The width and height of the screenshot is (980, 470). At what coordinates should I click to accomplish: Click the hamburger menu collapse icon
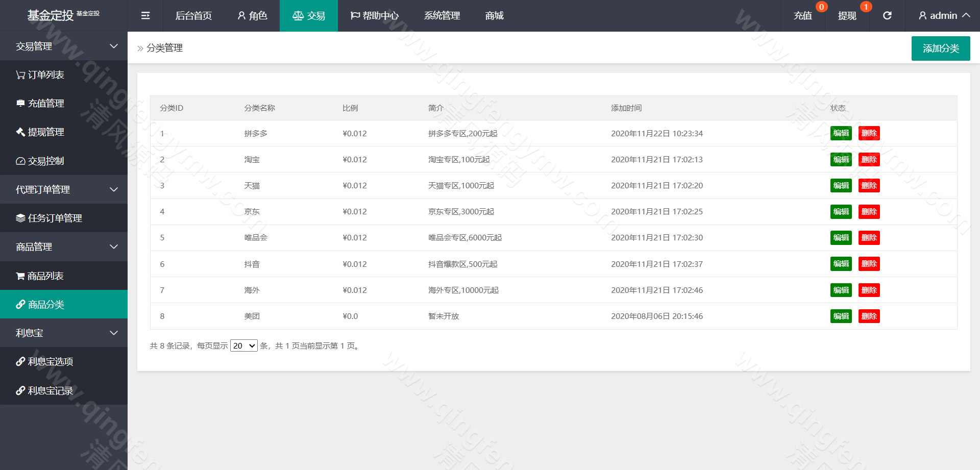[145, 16]
